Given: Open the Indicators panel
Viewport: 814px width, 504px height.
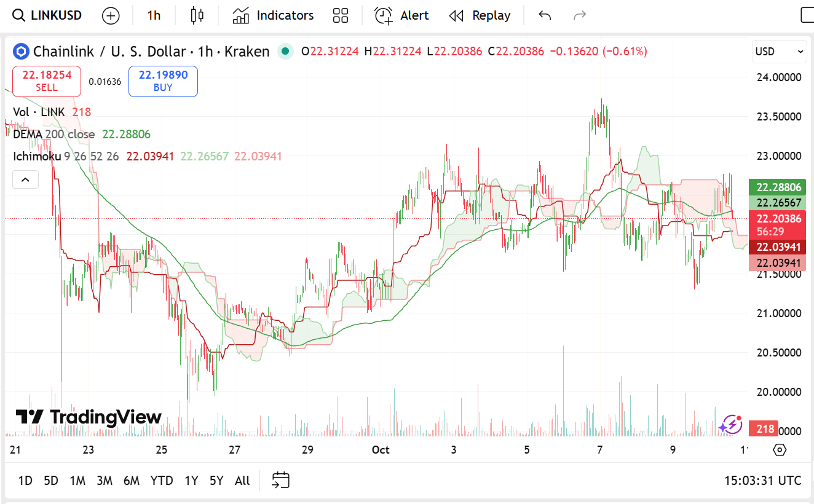Looking at the screenshot, I should tap(273, 15).
